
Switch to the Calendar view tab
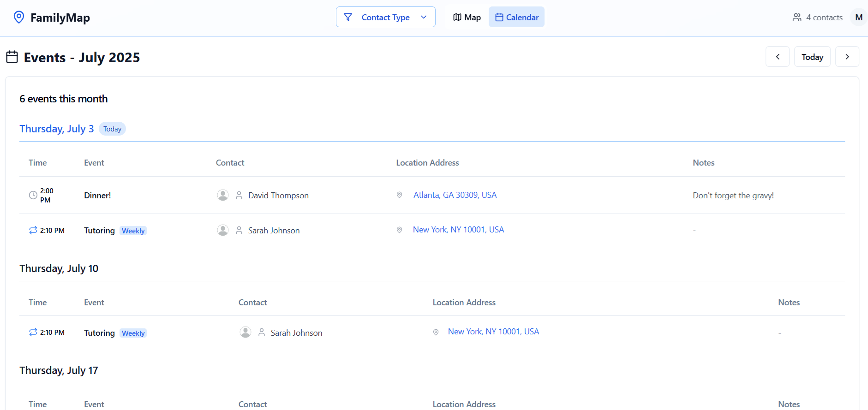(516, 17)
